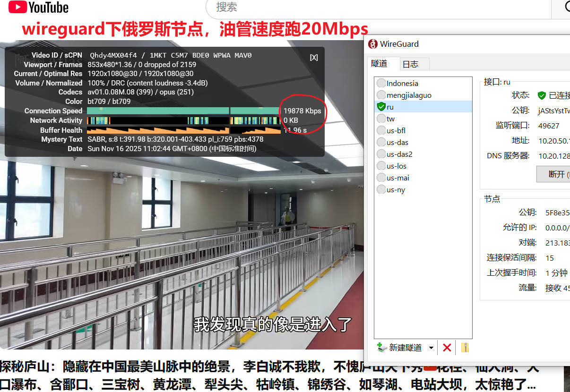Open the 隧道 tab

pos(379,63)
